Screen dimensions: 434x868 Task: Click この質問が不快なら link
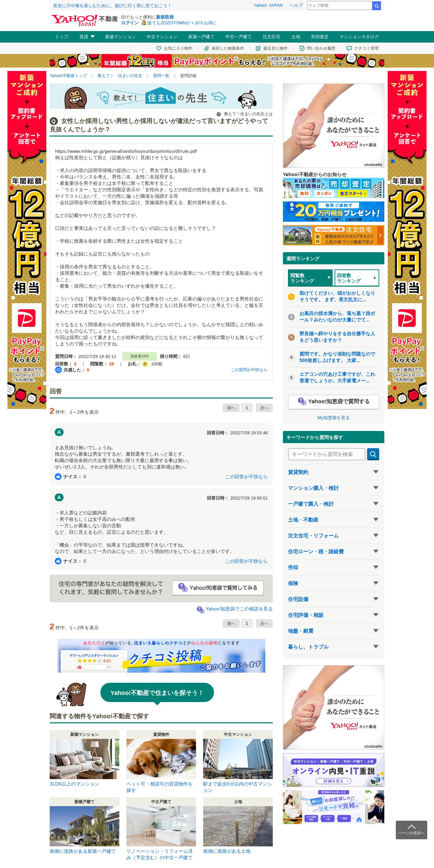coord(249,370)
